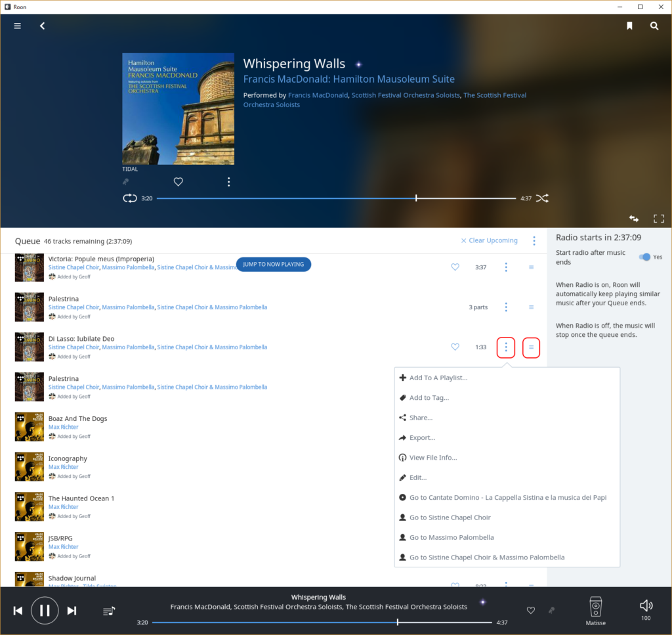Click reorder handle for first Palestrina row

pyautogui.click(x=531, y=307)
